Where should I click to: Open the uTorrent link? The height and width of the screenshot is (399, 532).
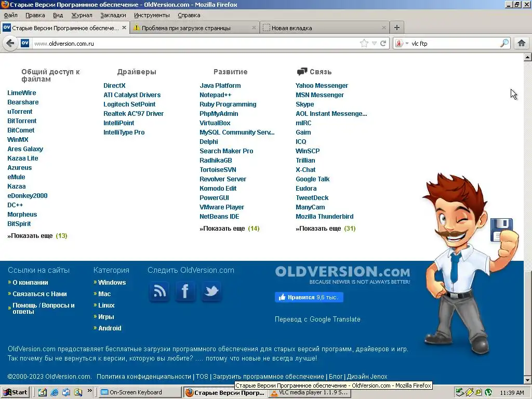20,111
